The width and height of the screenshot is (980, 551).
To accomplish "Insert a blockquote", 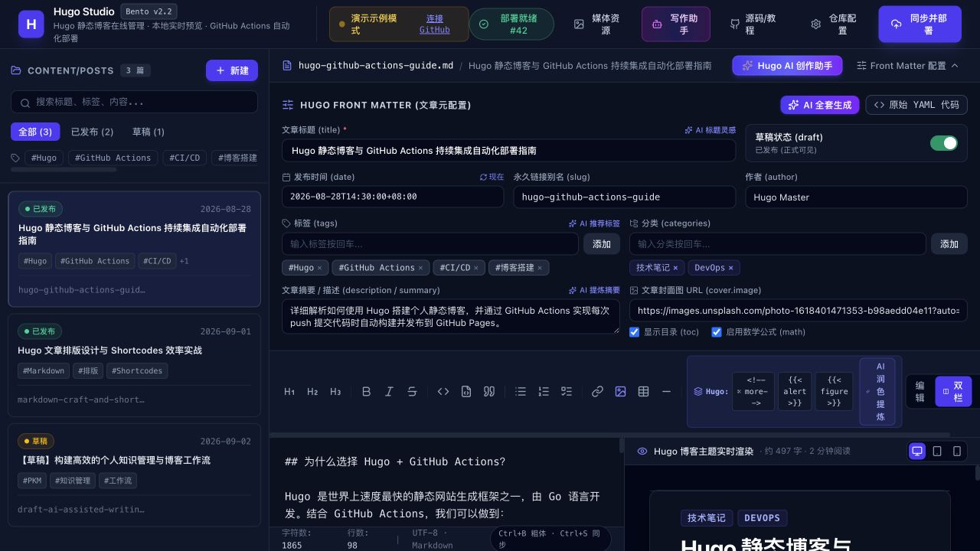I will (x=488, y=392).
